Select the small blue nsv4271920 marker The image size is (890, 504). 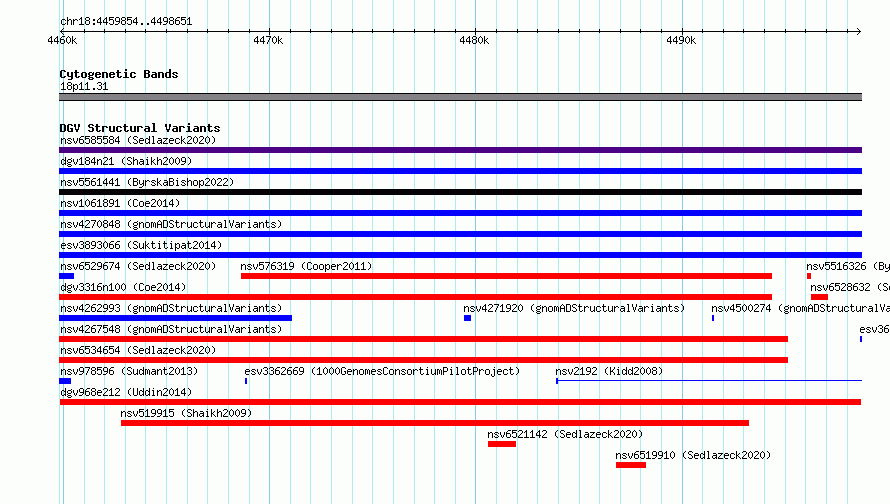pyautogui.click(x=468, y=318)
